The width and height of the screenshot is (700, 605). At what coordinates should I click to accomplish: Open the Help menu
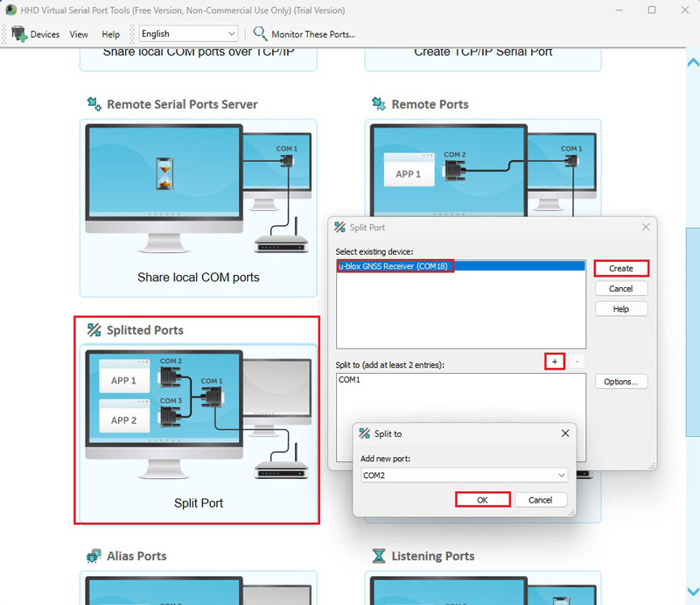click(111, 34)
